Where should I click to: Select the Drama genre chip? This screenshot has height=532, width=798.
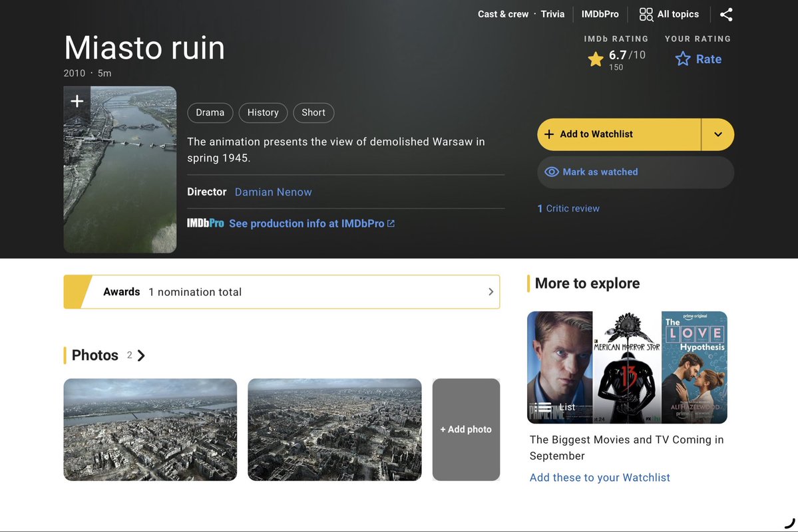210,112
